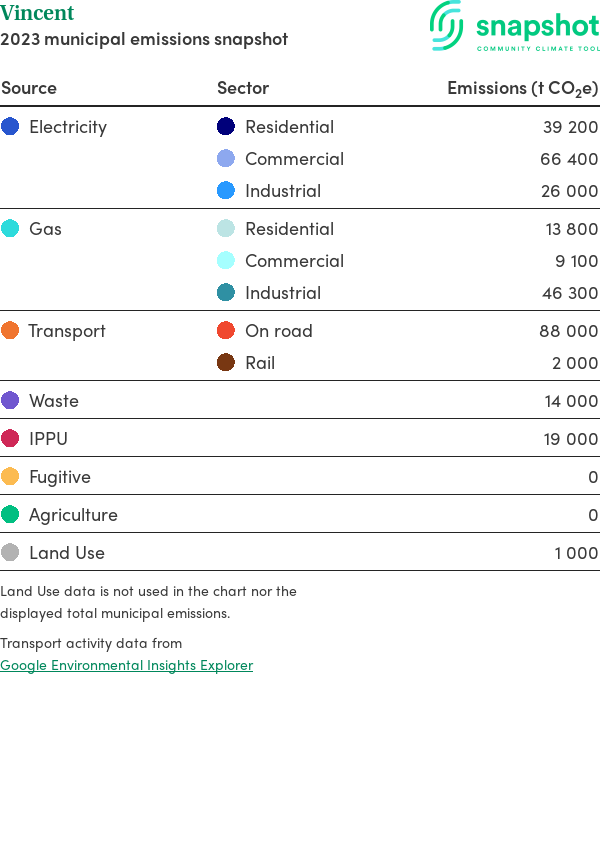Click the On road sector red dot
Screen dimensions: 600x850
tap(226, 331)
